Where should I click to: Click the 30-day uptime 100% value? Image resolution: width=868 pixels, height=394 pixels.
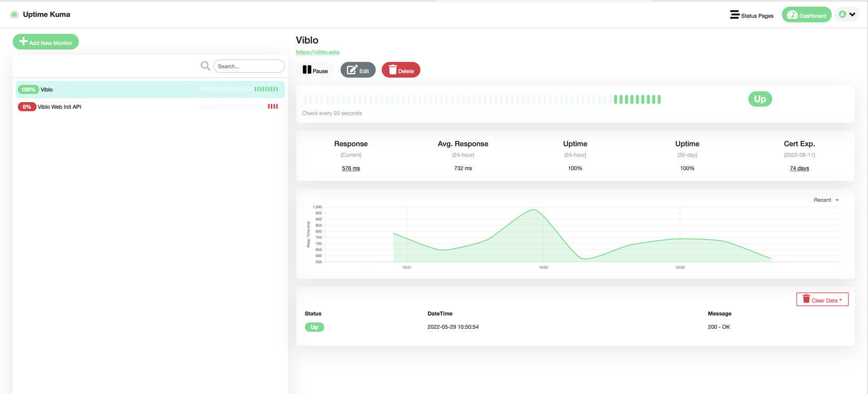pos(687,168)
